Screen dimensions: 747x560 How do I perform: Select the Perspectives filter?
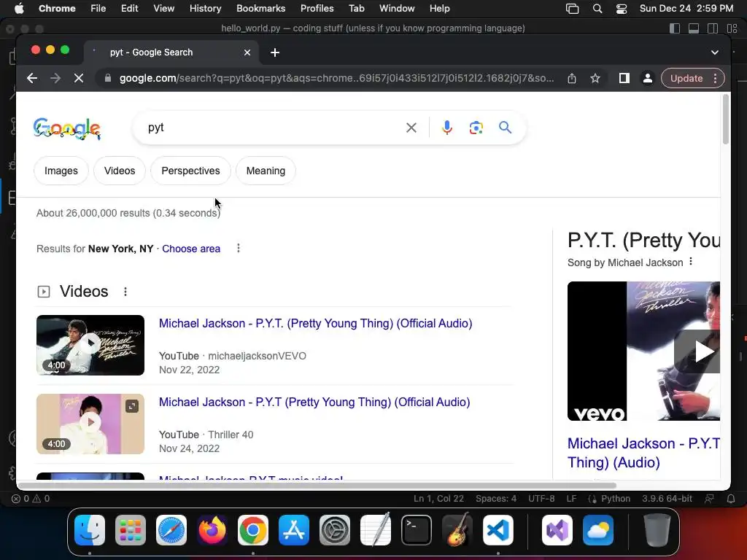click(190, 171)
